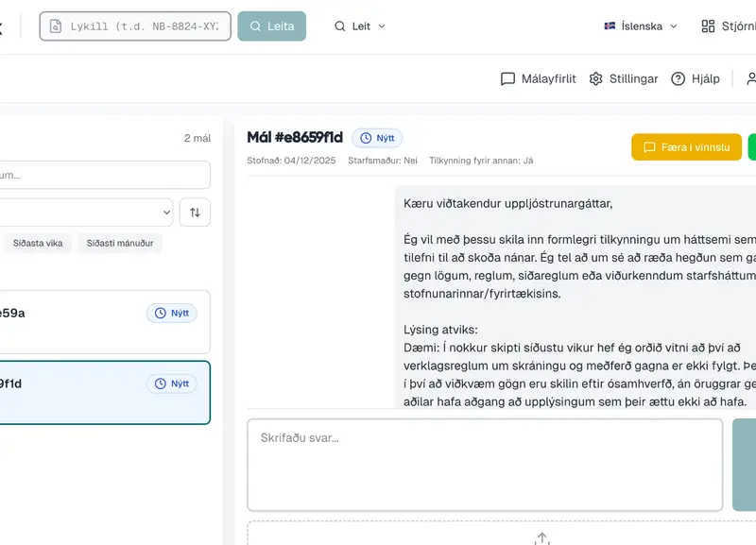Click the Leita search button
This screenshot has width=756, height=545.
271,26
